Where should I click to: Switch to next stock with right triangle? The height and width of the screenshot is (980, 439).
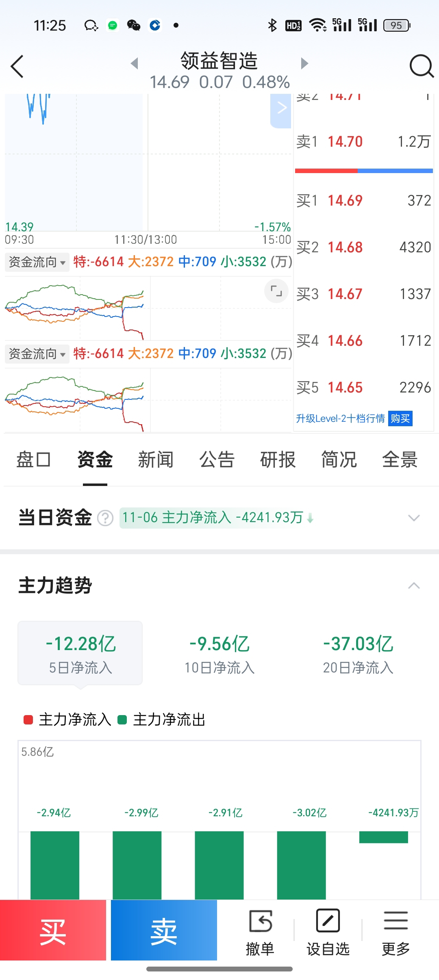(304, 63)
